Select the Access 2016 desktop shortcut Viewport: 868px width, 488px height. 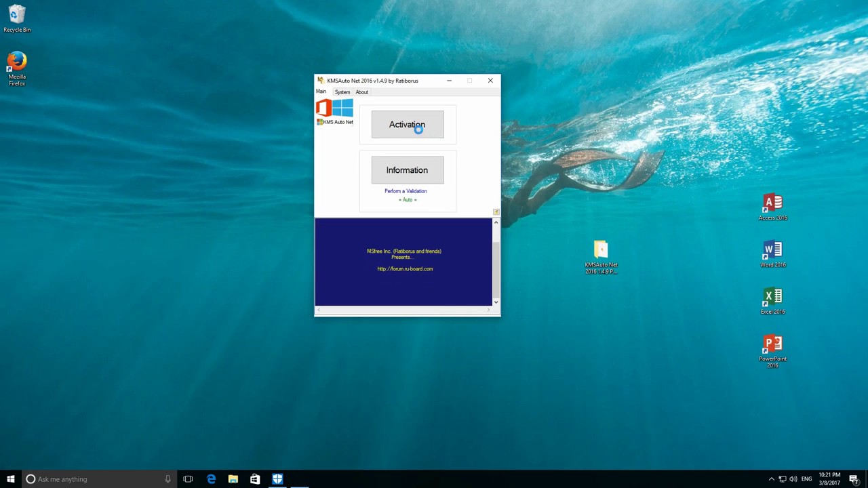click(772, 207)
